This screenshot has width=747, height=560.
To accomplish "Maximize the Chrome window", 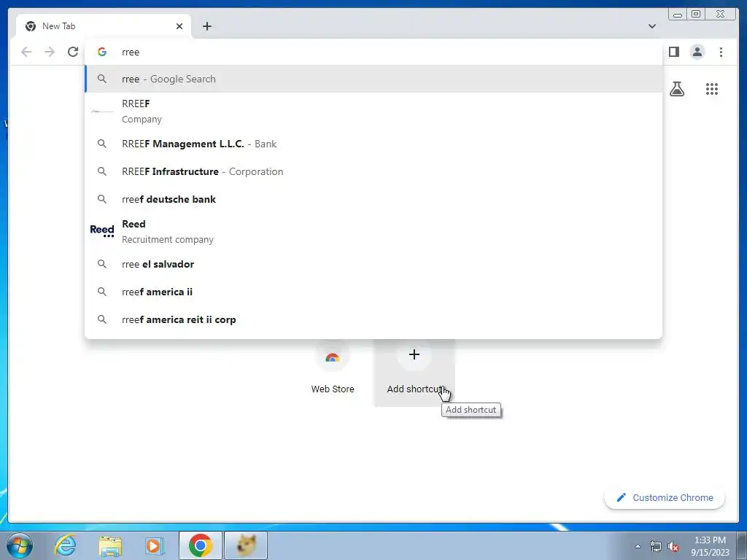I will click(x=695, y=15).
